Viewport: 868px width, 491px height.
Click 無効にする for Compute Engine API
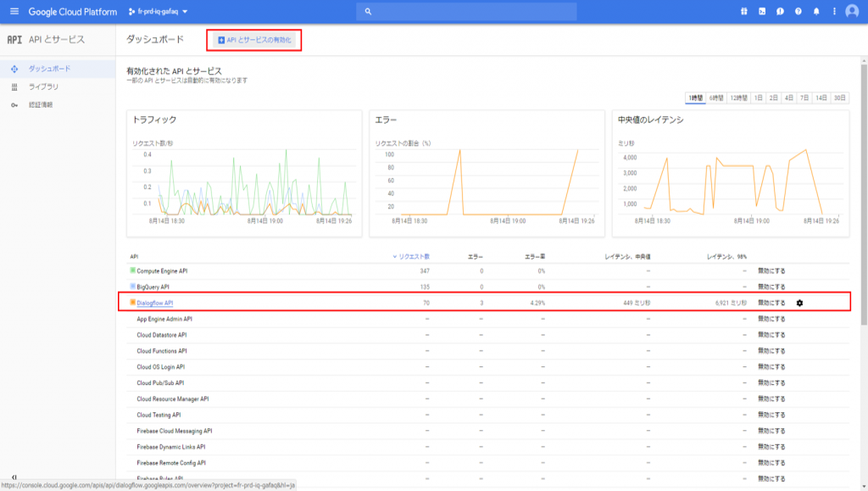coord(771,271)
